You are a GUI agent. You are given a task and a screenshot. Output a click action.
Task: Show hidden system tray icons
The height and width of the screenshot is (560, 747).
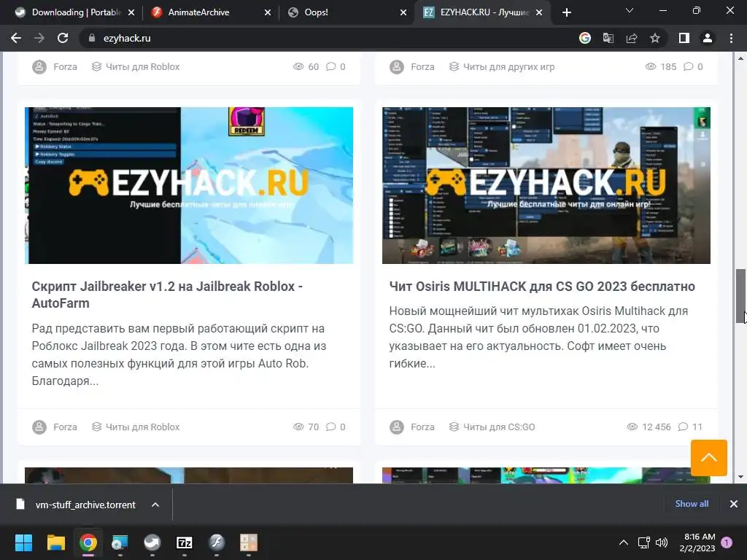(x=623, y=542)
